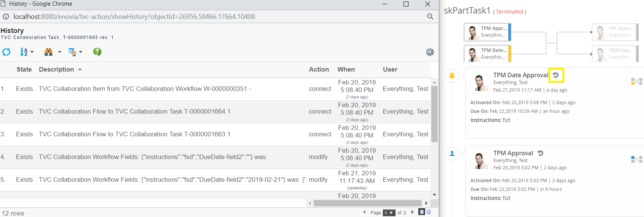The width and height of the screenshot is (644, 217).
Task: Switch to single-page view mode
Action: pos(429,212)
